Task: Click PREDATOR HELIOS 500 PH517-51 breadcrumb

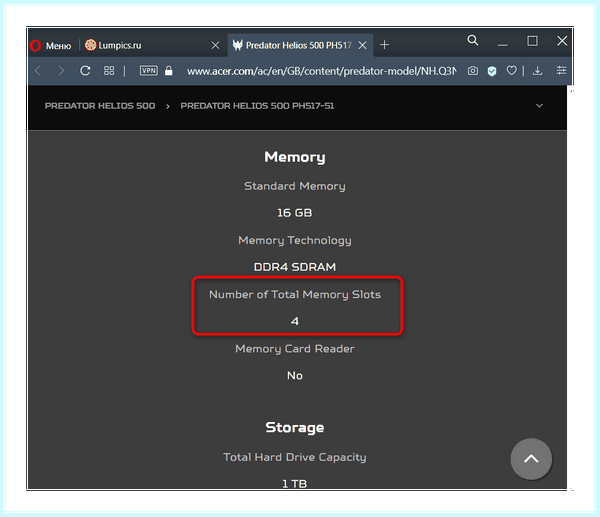Action: tap(257, 106)
